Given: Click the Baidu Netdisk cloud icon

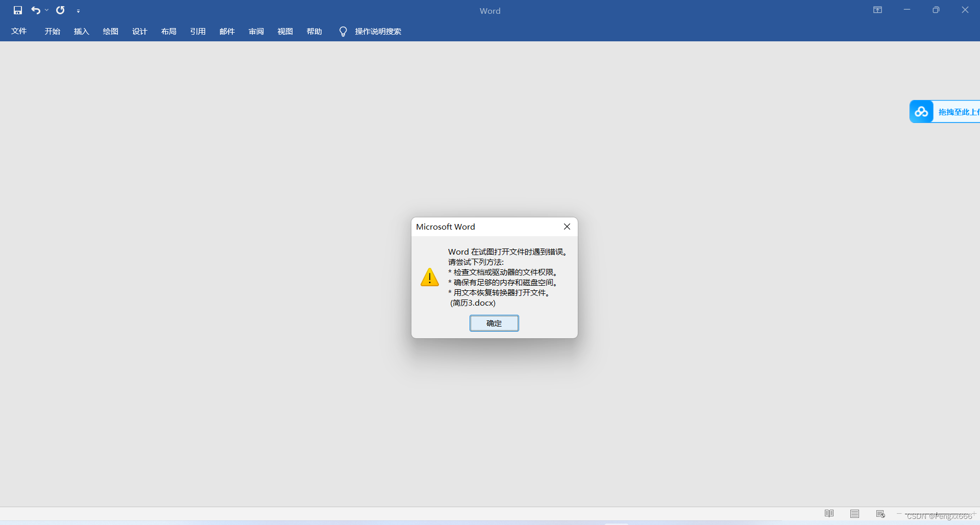Looking at the screenshot, I should click(921, 111).
